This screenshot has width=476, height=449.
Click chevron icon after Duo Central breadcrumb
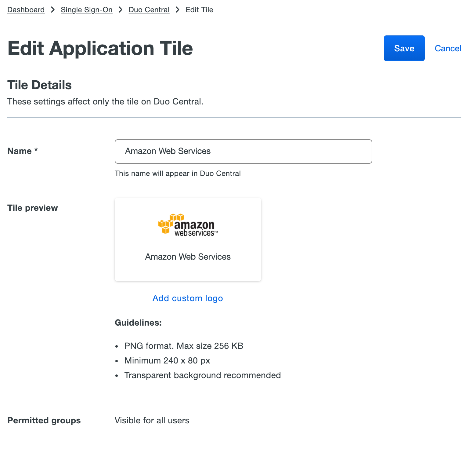pos(178,10)
